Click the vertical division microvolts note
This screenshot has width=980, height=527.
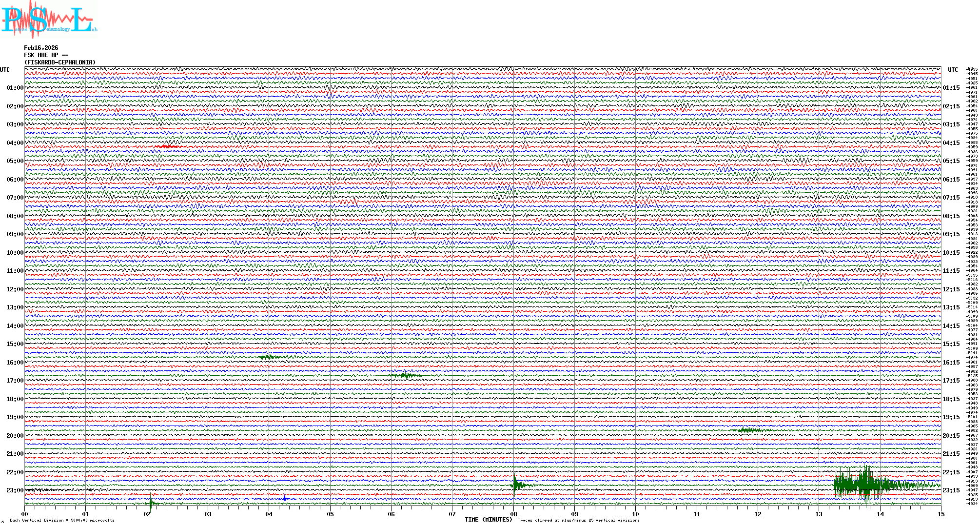62,520
